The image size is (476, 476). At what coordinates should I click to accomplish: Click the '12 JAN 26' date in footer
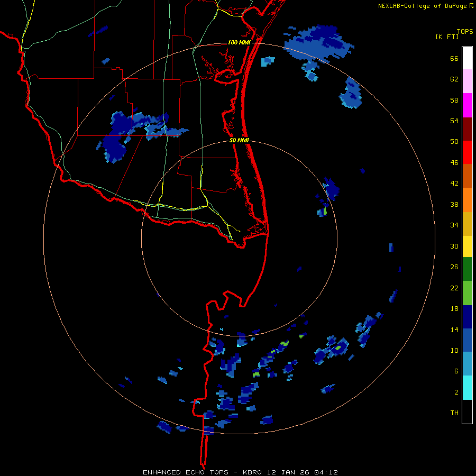click(288, 472)
